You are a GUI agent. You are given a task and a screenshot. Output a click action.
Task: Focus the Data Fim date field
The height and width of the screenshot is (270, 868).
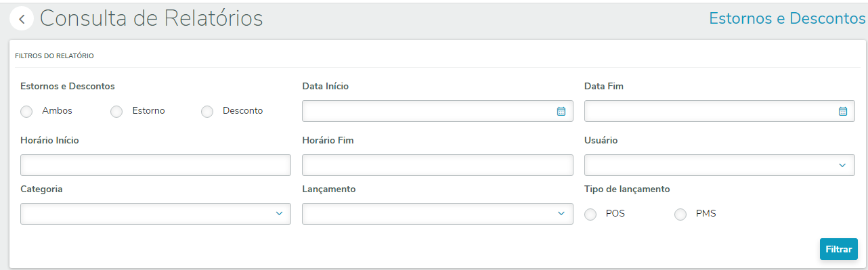[719, 111]
